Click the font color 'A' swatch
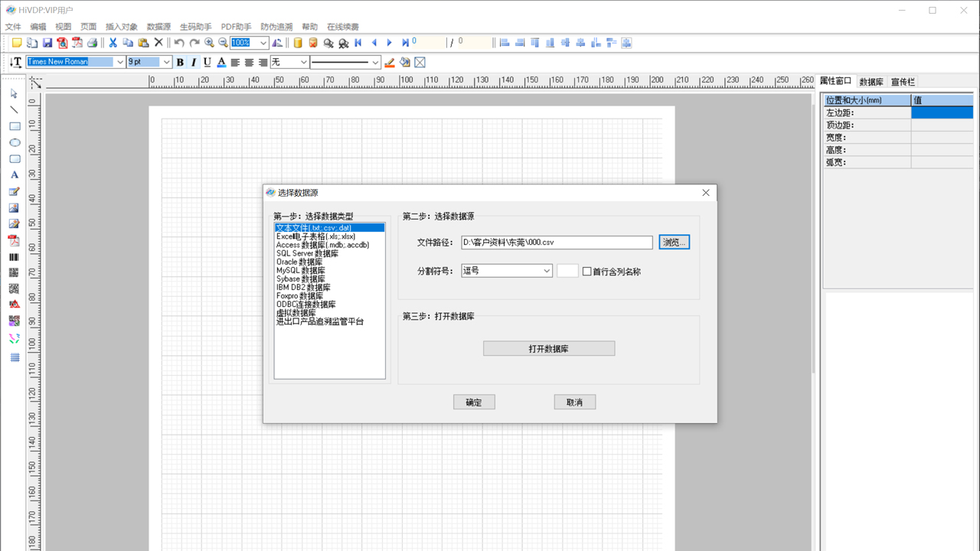This screenshot has width=980, height=551. click(x=221, y=62)
